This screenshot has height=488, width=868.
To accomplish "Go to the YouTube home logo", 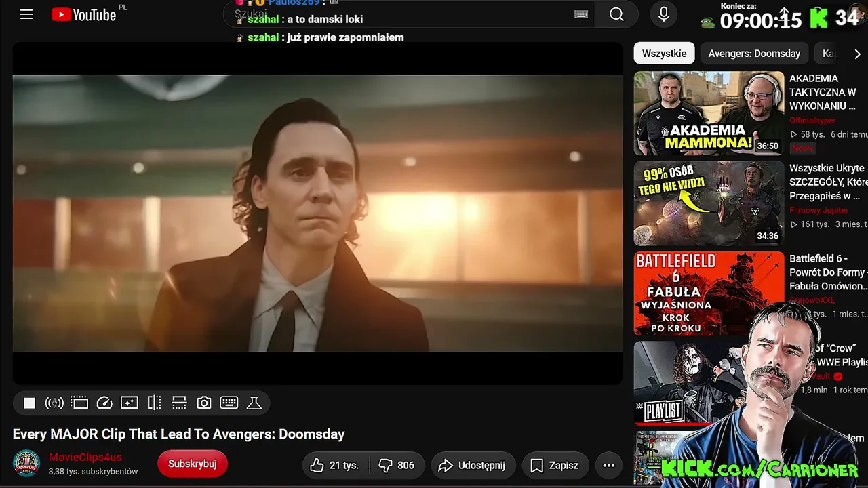I will pyautogui.click(x=84, y=15).
